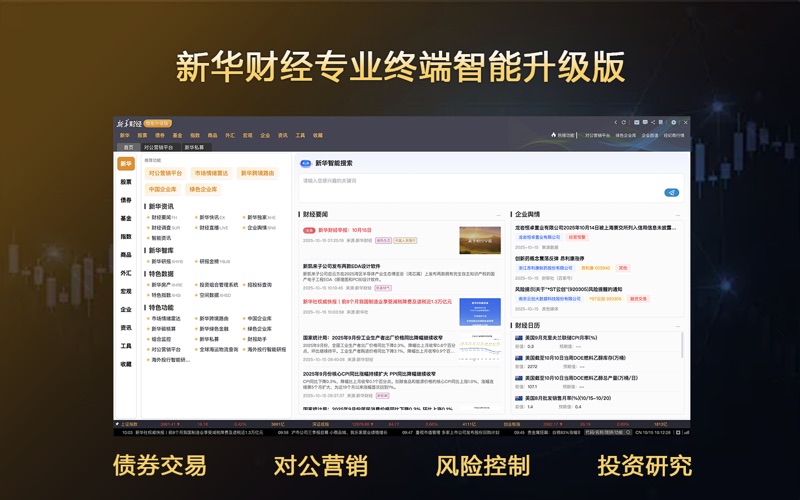Screen dimensions: 800x500
Task: Click the 财经日历 vertical scrollbar
Action: click(682, 345)
